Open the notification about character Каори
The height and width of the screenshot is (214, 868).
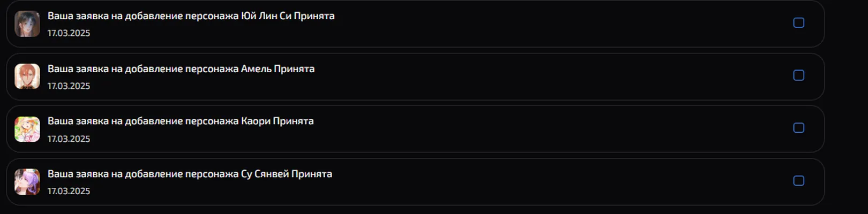pyautogui.click(x=415, y=129)
